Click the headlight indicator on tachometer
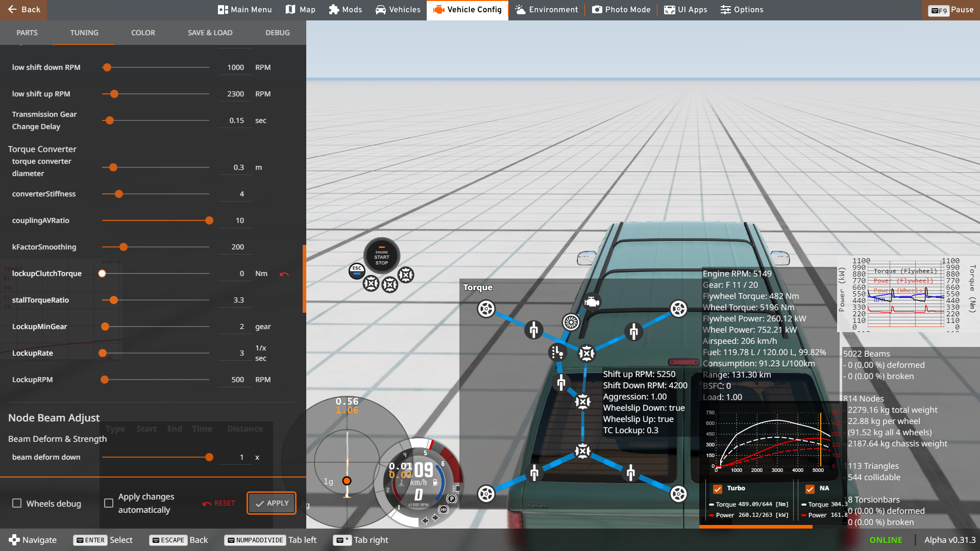 [456, 488]
